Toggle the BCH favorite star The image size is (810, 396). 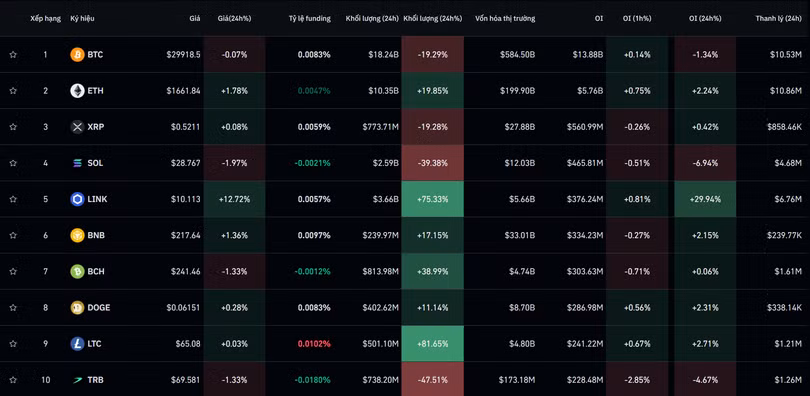pos(13,272)
